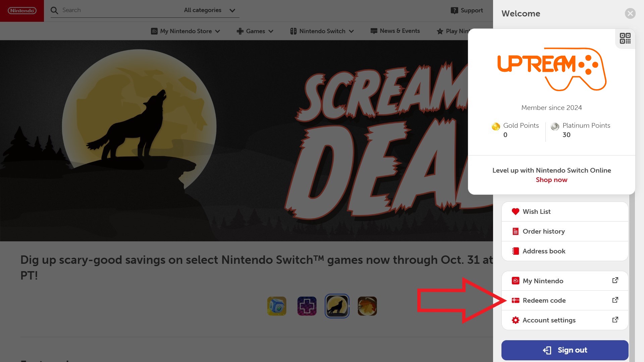The image size is (644, 362).
Task: View Platinum Points balance display
Action: [581, 130]
